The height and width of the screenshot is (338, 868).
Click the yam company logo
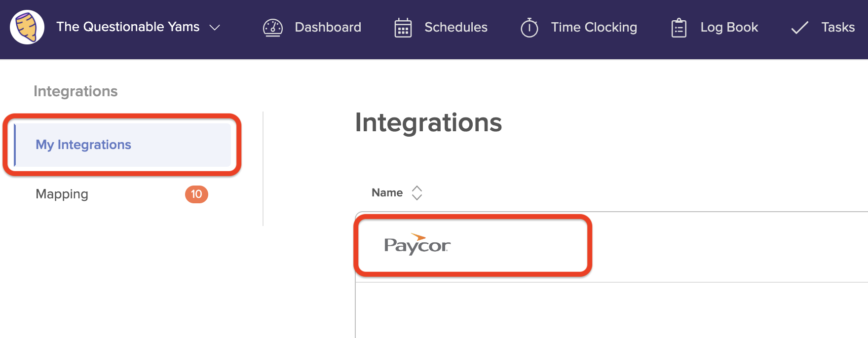pyautogui.click(x=26, y=27)
